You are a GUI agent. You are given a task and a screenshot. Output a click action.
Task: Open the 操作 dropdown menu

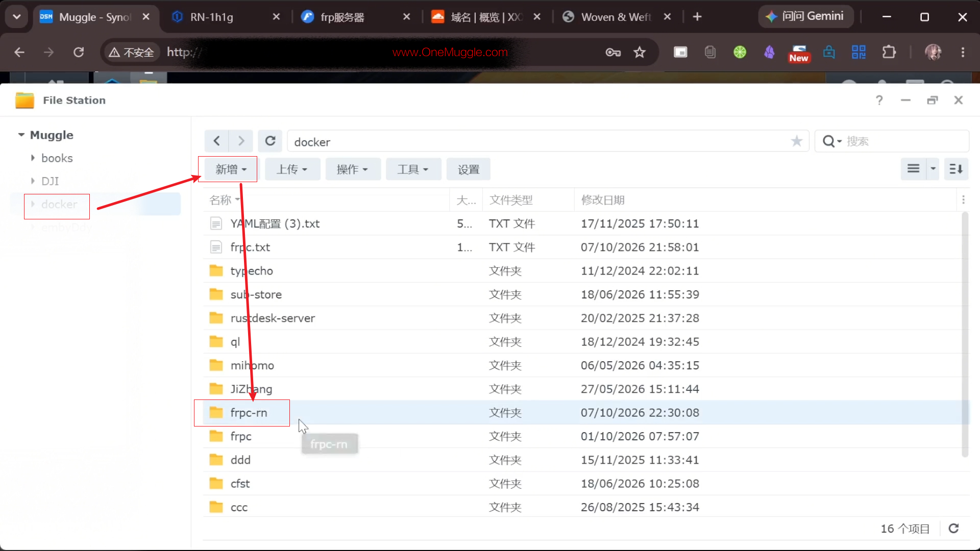coord(353,169)
